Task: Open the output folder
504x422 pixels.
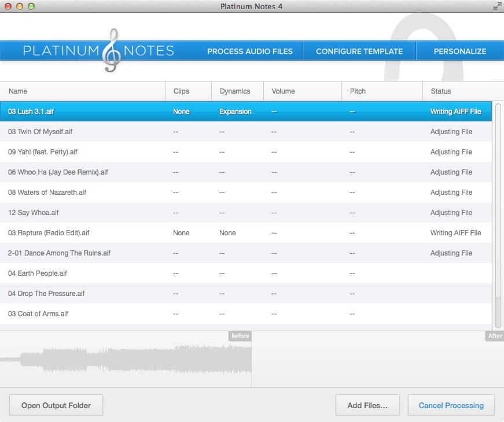Action: click(x=56, y=405)
